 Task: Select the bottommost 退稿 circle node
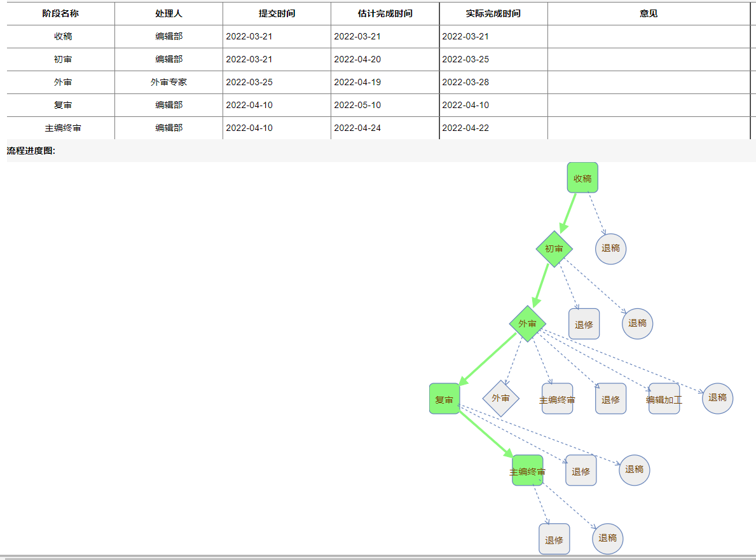pyautogui.click(x=607, y=538)
